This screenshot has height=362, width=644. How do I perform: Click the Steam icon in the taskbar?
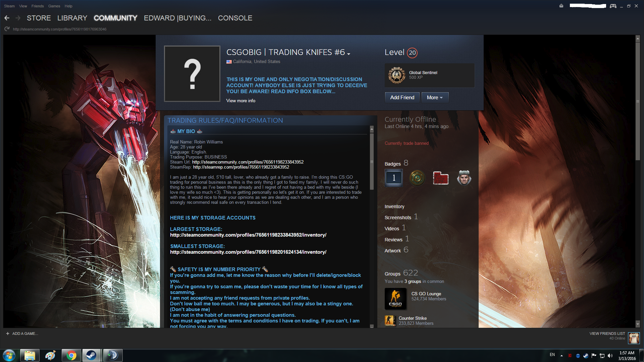pos(91,355)
